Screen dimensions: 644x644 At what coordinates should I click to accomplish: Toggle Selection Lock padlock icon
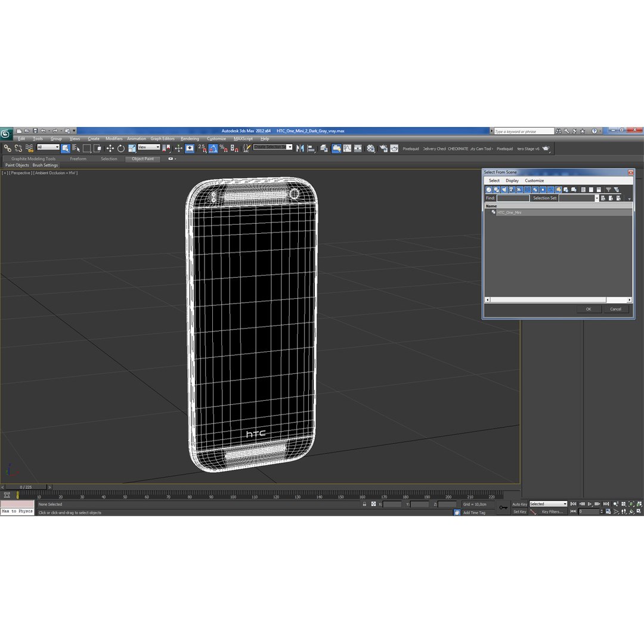tap(364, 504)
